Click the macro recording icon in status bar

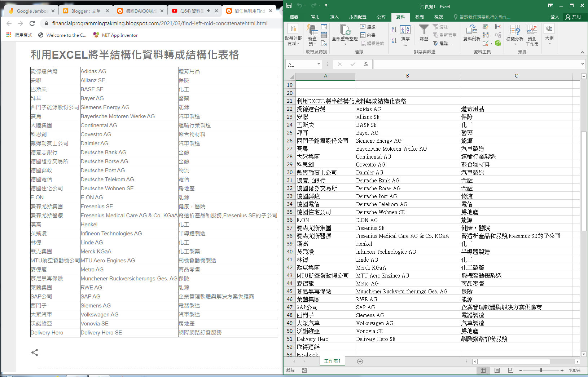(304, 371)
